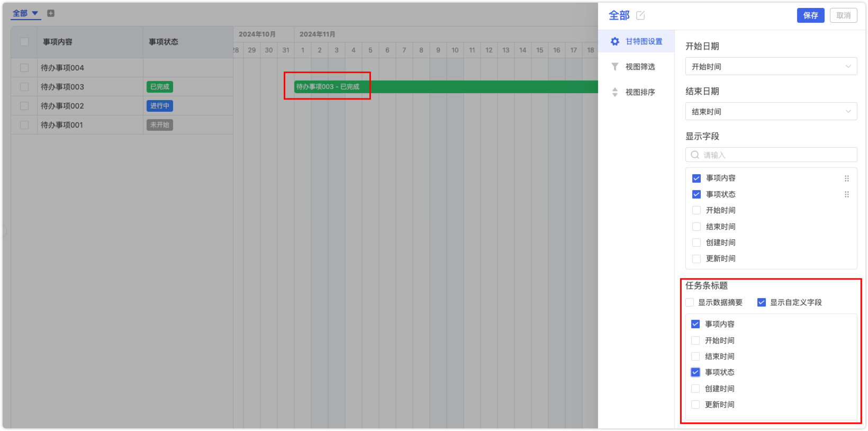Click the drag handle icon of 事项内容 field
The height and width of the screenshot is (431, 868).
[x=847, y=178]
